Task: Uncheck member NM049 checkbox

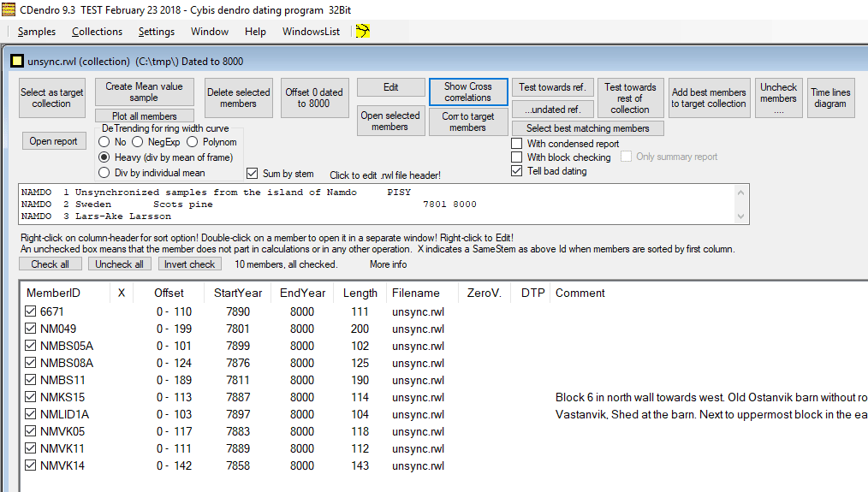Action: point(31,329)
